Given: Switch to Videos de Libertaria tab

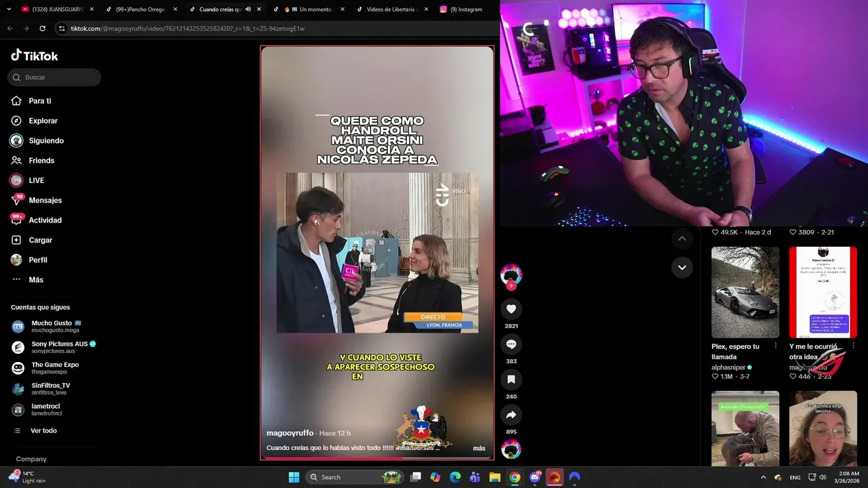Looking at the screenshot, I should click(x=391, y=9).
